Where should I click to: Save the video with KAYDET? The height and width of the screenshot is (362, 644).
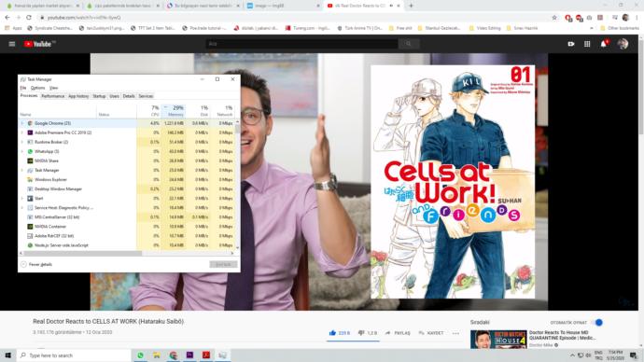431,333
